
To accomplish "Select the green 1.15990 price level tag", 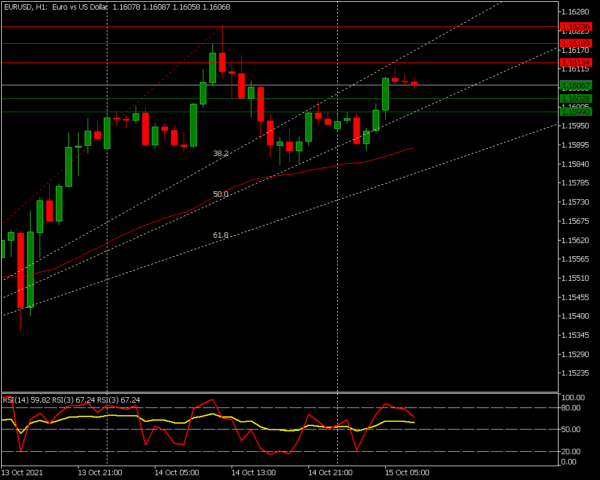I will pos(576,112).
